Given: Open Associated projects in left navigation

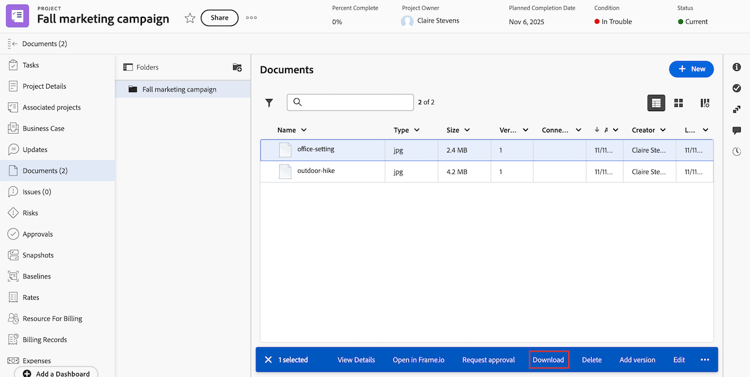Looking at the screenshot, I should (57, 107).
